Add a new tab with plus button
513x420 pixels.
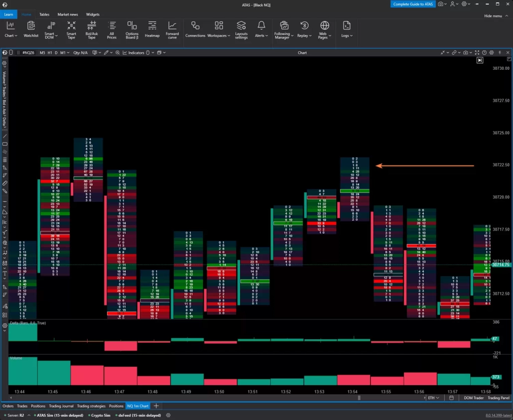pos(156,406)
